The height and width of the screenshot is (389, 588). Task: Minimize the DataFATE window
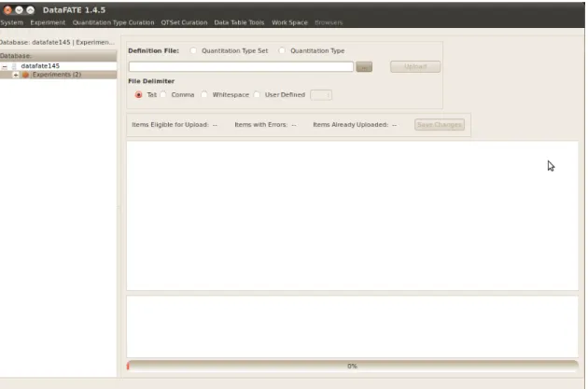(x=19, y=10)
